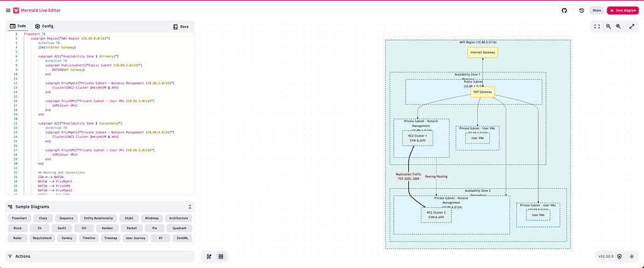
Task: Click the NC2 Cluster 2 node
Action: click(x=436, y=215)
